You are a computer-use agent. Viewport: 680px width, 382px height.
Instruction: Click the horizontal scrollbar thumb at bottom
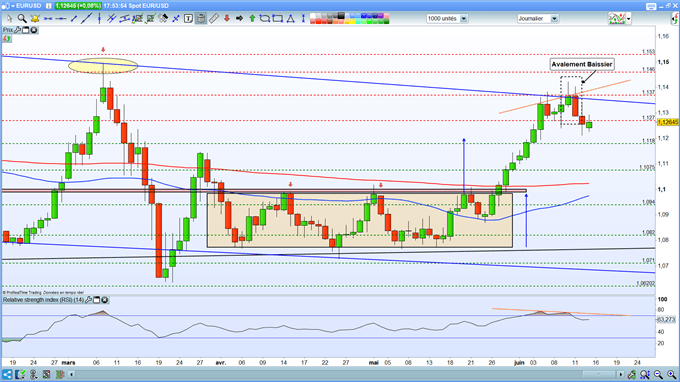coord(599,374)
